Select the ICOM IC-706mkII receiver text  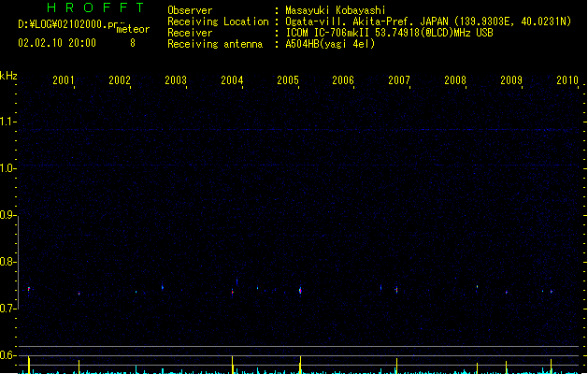pos(389,33)
